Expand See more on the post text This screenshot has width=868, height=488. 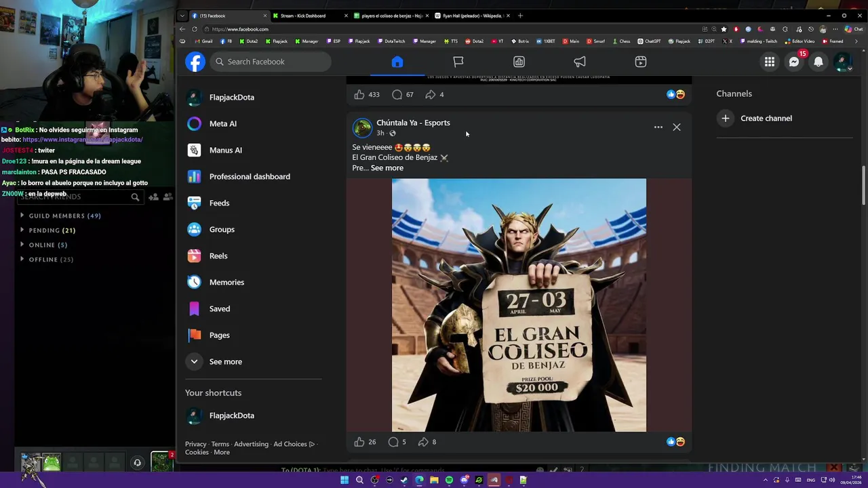387,168
